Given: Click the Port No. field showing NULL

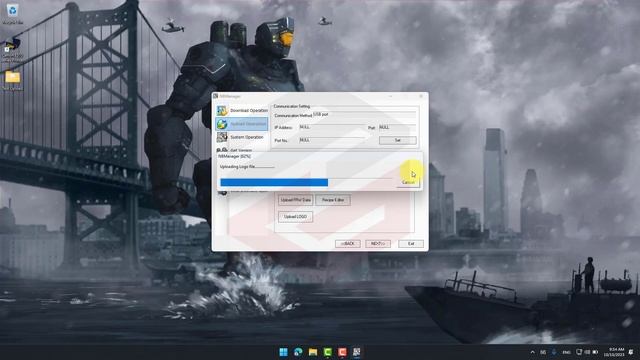Looking at the screenshot, I should click(331, 140).
